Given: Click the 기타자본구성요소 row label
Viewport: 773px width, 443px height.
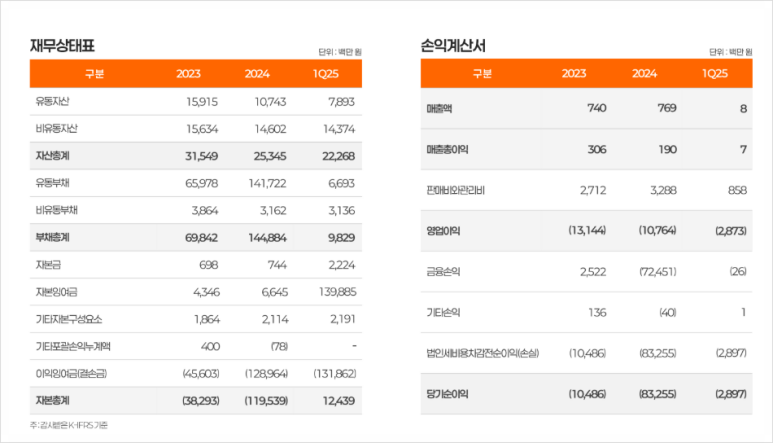Looking at the screenshot, I should [69, 319].
